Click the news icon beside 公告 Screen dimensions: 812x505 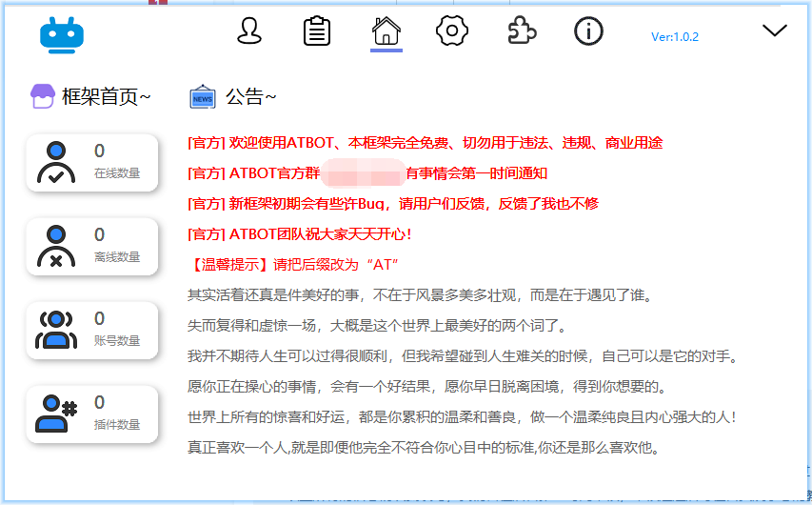pos(202,96)
